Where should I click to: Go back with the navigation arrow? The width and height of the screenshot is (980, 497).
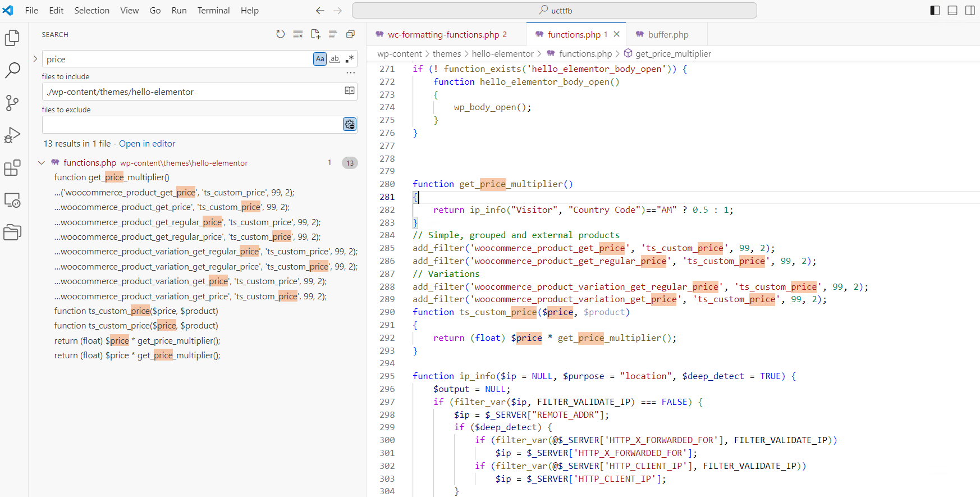(320, 11)
